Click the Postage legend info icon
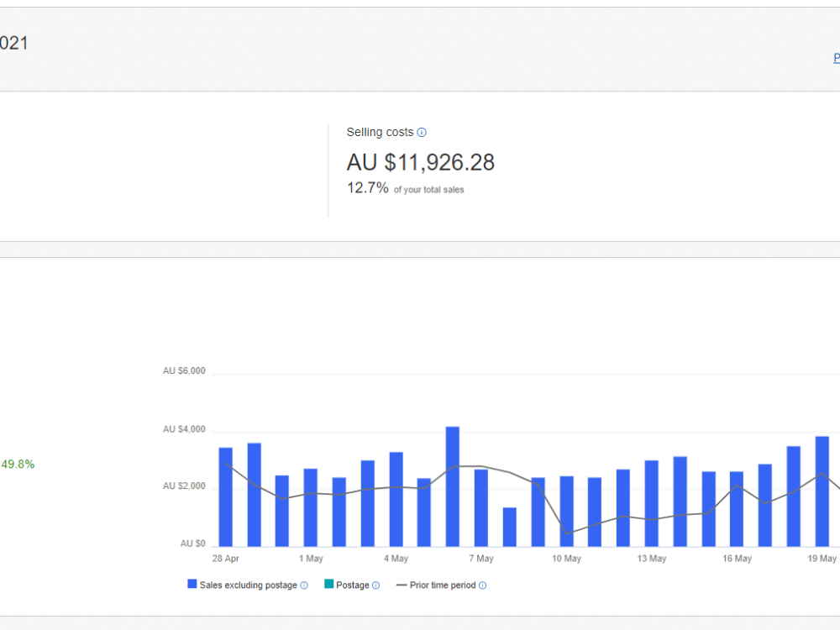The height and width of the screenshot is (630, 840). (375, 585)
